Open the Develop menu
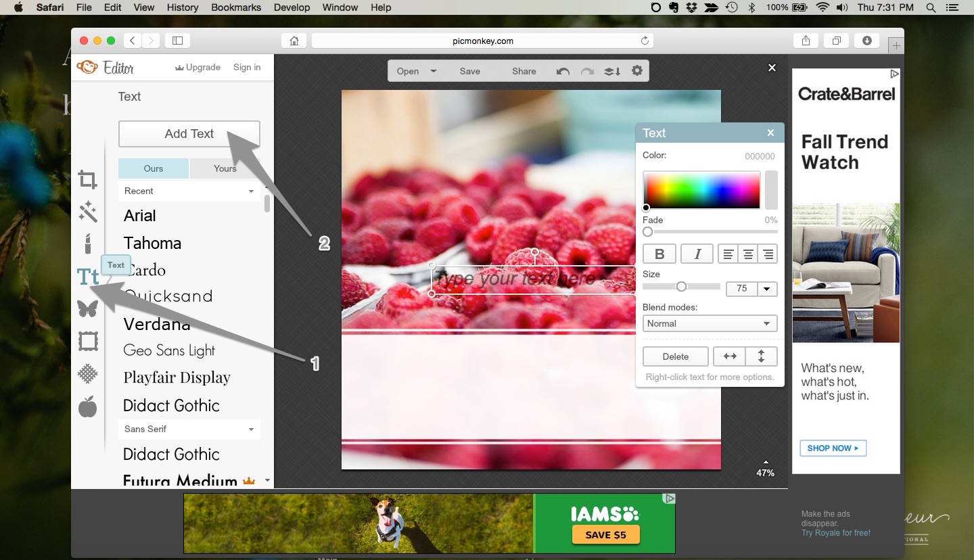 coord(292,7)
